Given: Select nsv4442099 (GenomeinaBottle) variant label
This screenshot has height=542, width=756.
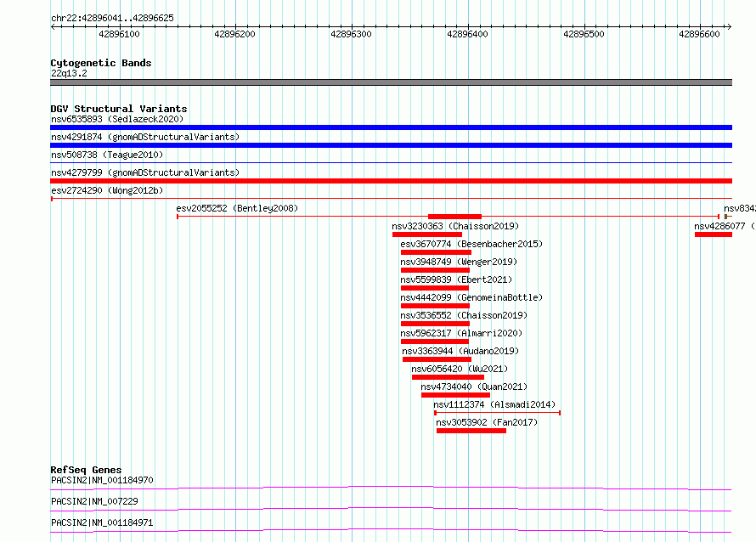Looking at the screenshot, I should coord(471,297).
